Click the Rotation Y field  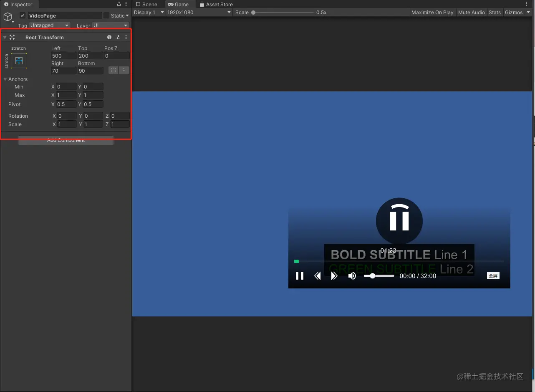point(93,116)
